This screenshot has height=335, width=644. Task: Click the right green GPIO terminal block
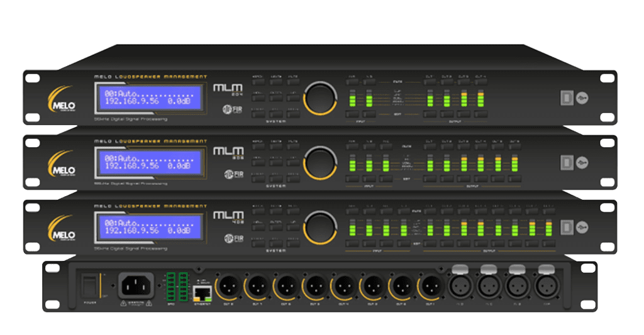point(183,286)
